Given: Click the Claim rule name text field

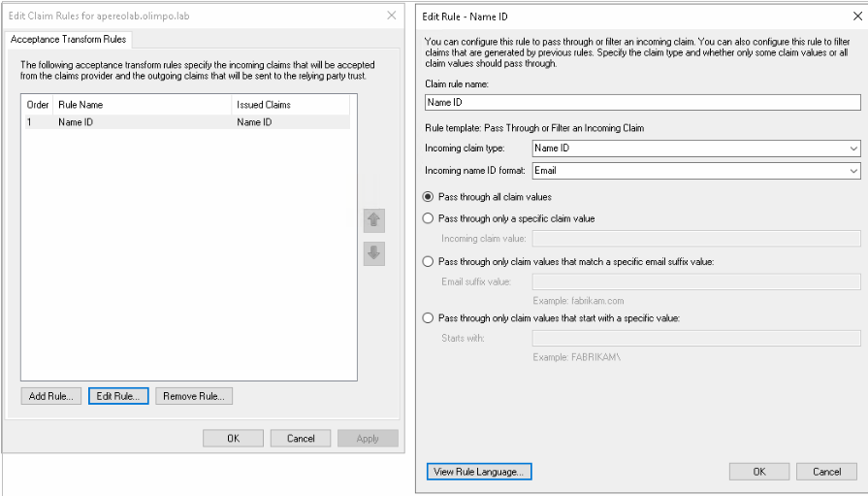Looking at the screenshot, I should click(643, 102).
